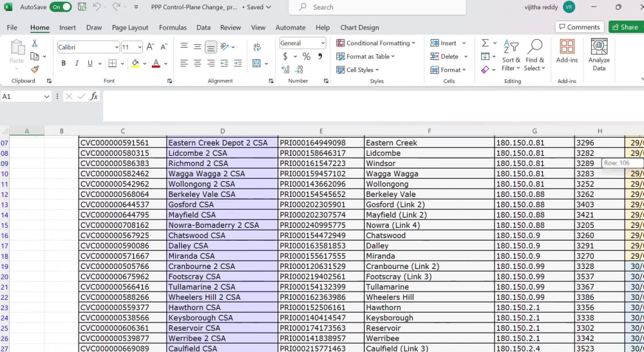Click the Clear eraser icon
This screenshot has width=644, height=352.
pyautogui.click(x=485, y=69)
